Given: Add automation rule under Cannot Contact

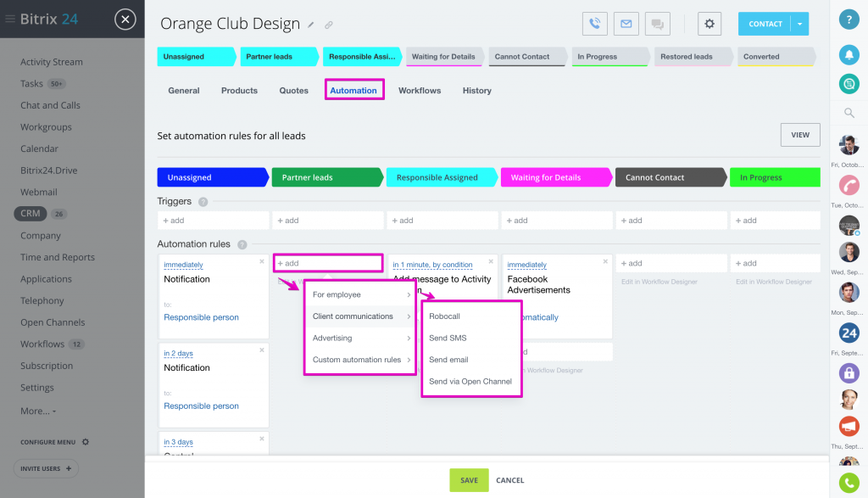Looking at the screenshot, I should 671,263.
